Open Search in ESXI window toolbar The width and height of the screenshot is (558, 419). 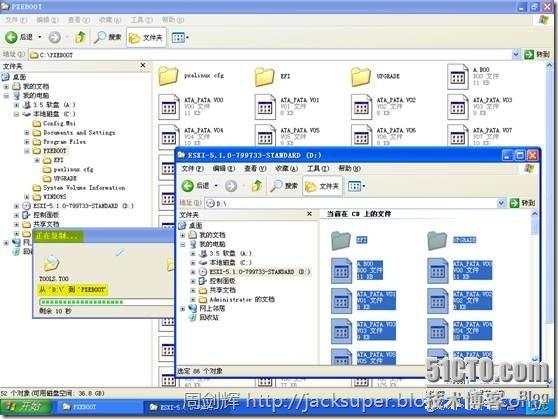pyautogui.click(x=284, y=185)
